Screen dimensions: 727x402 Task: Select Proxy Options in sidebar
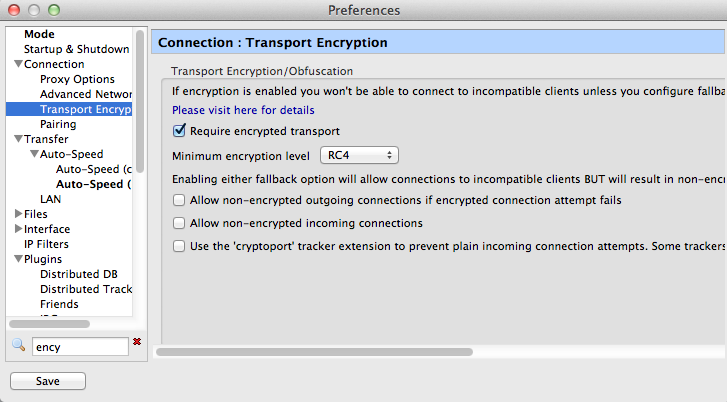[x=77, y=79]
